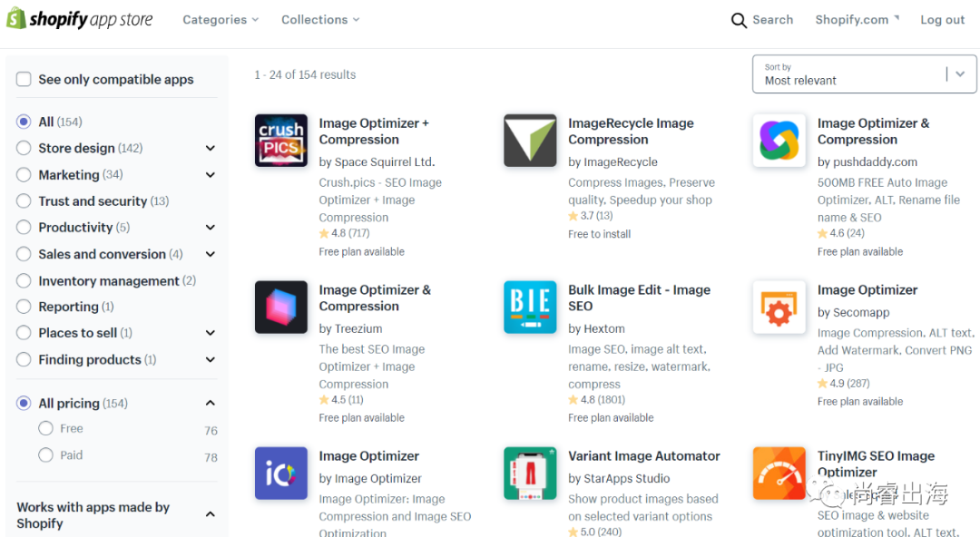Open the iO Image Optimizer icon
The height and width of the screenshot is (537, 980).
280,474
